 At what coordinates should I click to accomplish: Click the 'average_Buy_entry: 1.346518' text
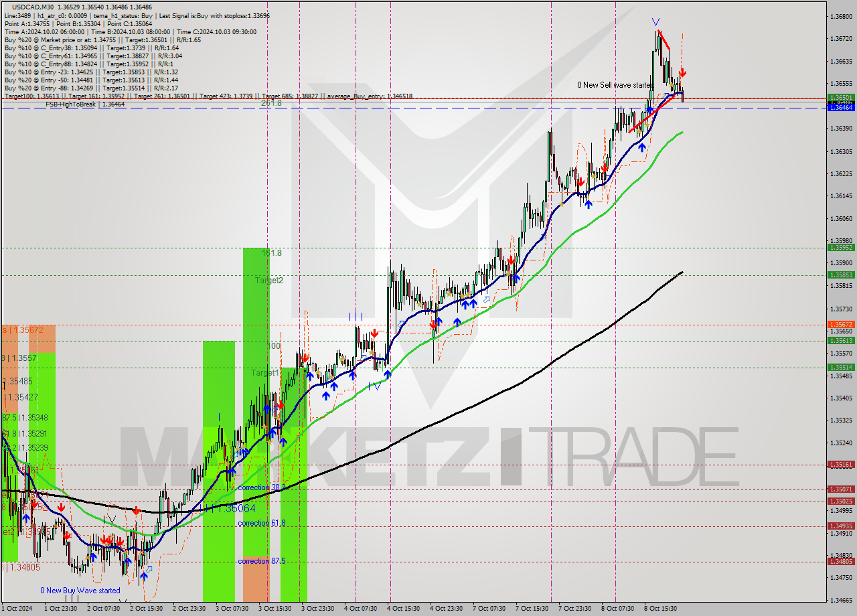tap(370, 96)
